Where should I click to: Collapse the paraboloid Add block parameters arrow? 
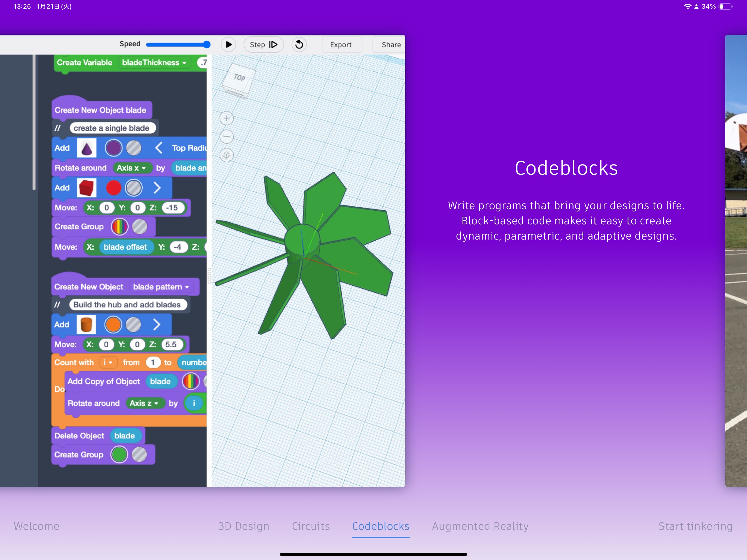tap(159, 148)
